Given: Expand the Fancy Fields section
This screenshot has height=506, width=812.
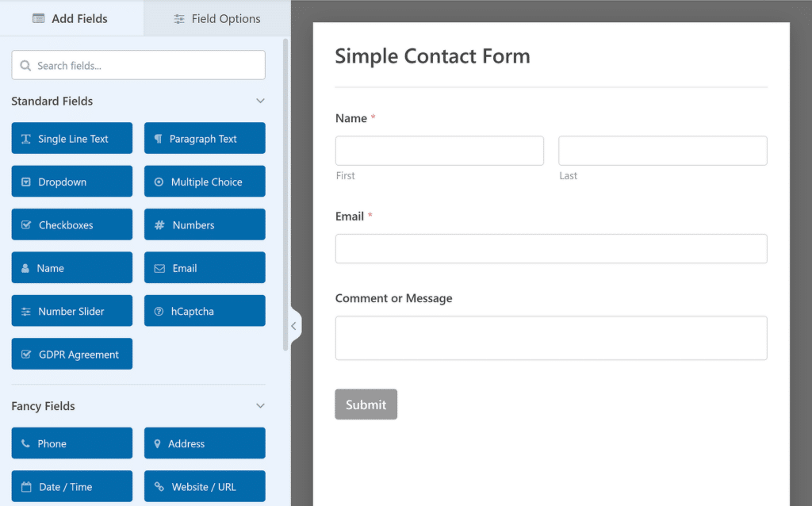Looking at the screenshot, I should [260, 405].
